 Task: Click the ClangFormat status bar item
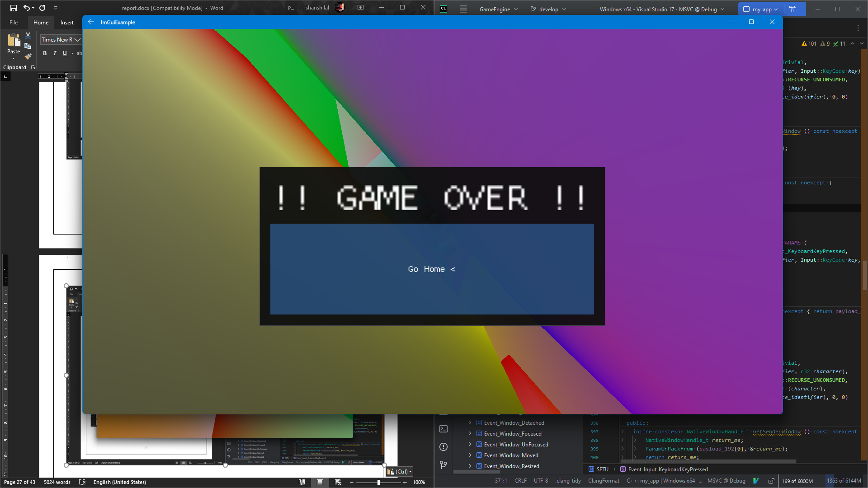(x=604, y=481)
